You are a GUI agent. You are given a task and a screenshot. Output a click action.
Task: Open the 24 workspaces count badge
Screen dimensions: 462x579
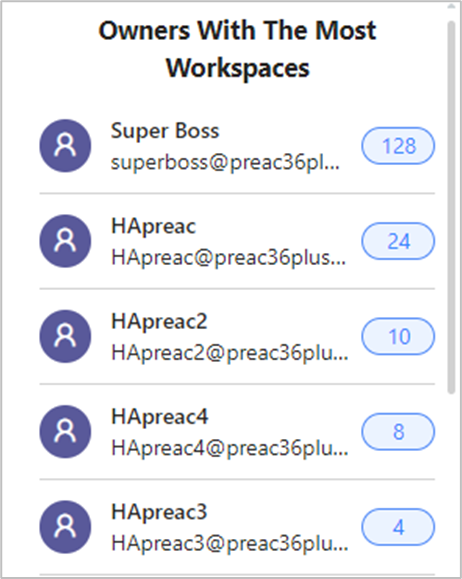pos(398,241)
